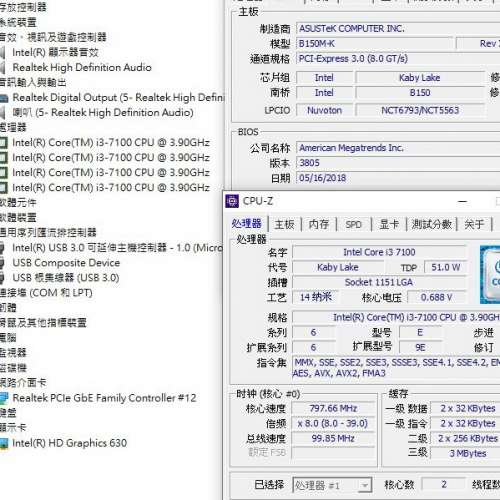The image size is (500, 500).
Task: Open the 内存 tab in CPU-Z
Action: tap(319, 224)
